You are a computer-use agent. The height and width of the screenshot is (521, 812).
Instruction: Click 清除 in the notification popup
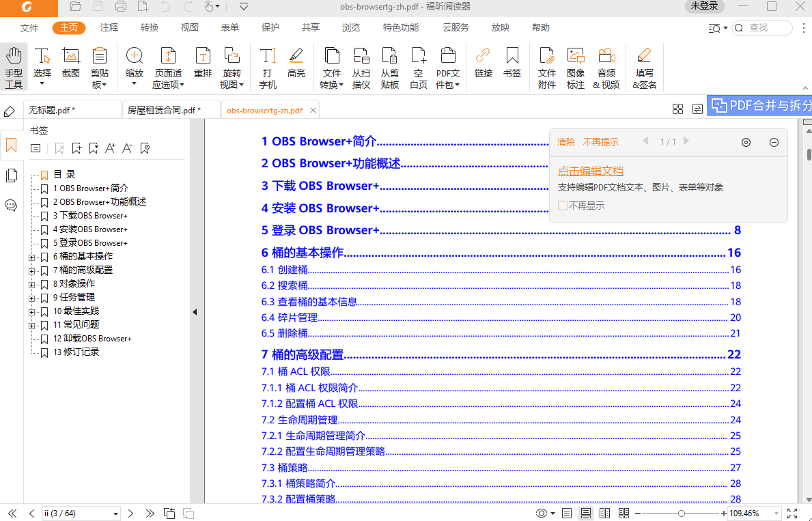click(565, 141)
